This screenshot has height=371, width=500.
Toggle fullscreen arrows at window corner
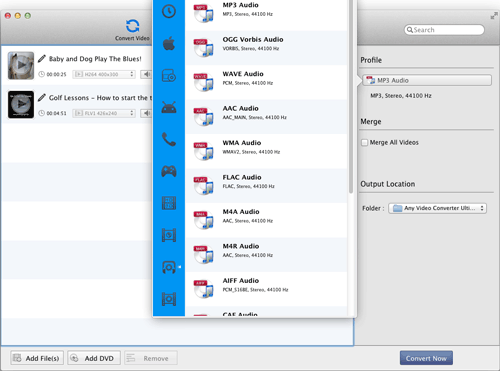tap(494, 16)
